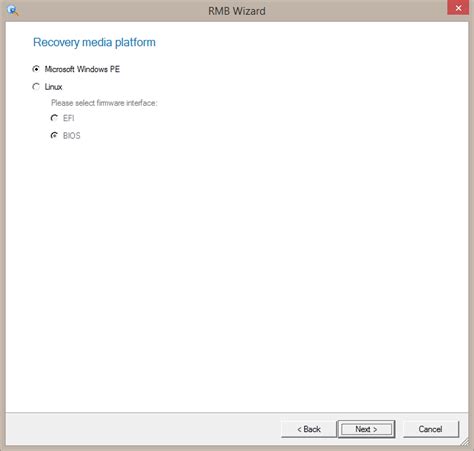Cancel the recovery media wizard
The height and width of the screenshot is (451, 474).
pos(430,429)
